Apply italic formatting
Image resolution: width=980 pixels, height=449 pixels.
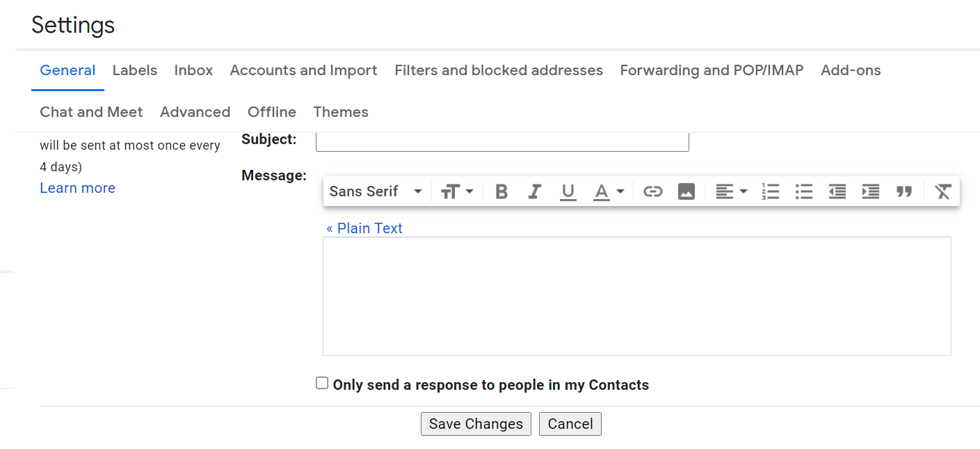coord(534,191)
